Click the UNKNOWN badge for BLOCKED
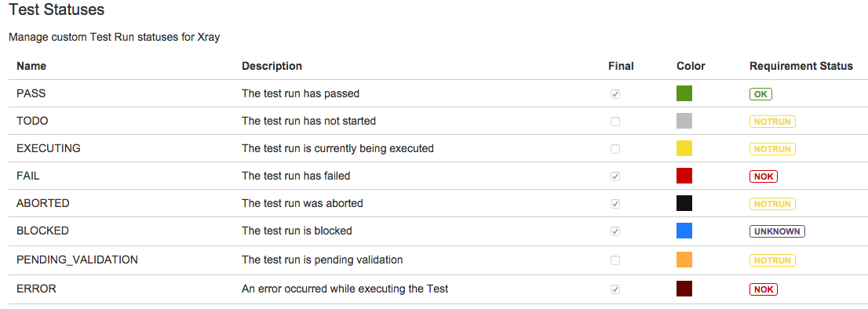 777,231
